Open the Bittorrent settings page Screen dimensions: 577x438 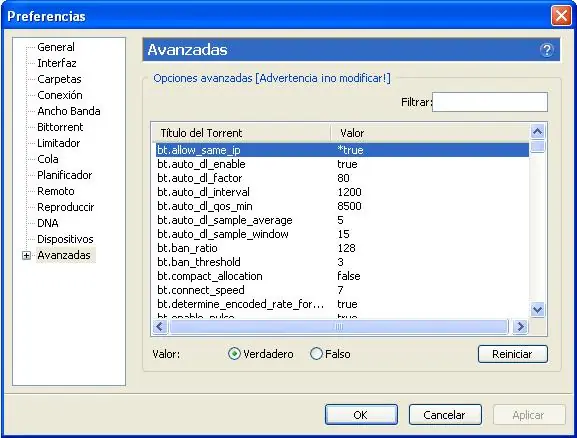click(x=60, y=127)
